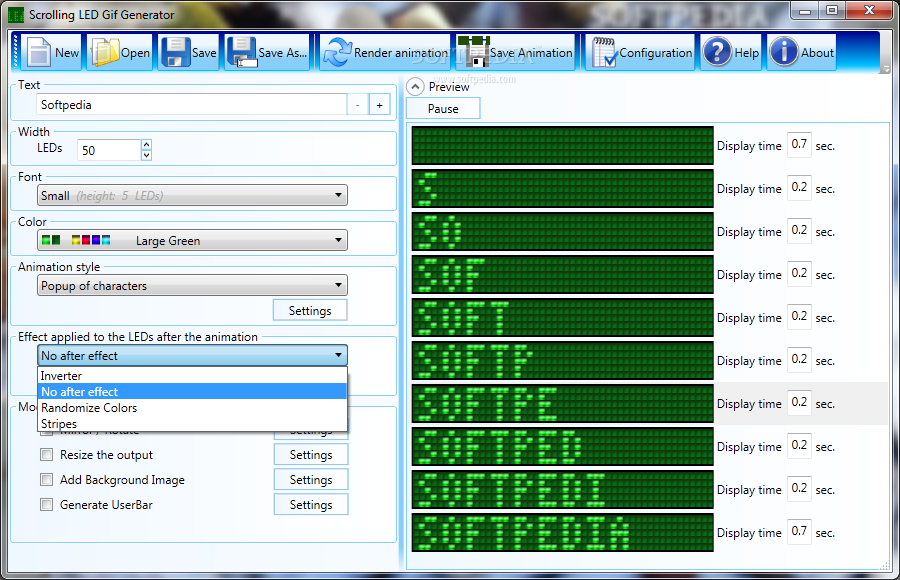Select No after effect in the list
Viewport: 900px width, 580px height.
click(192, 392)
